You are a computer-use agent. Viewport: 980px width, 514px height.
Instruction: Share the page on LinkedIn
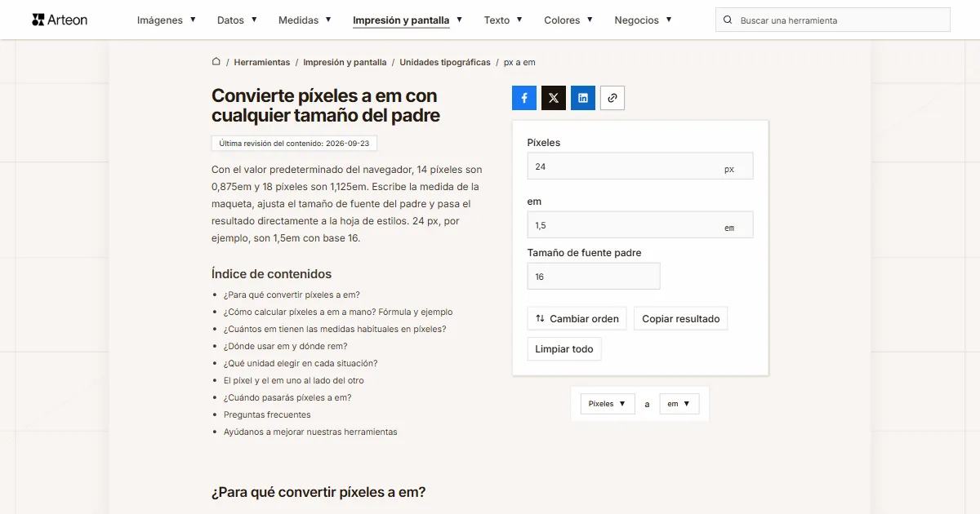point(583,98)
